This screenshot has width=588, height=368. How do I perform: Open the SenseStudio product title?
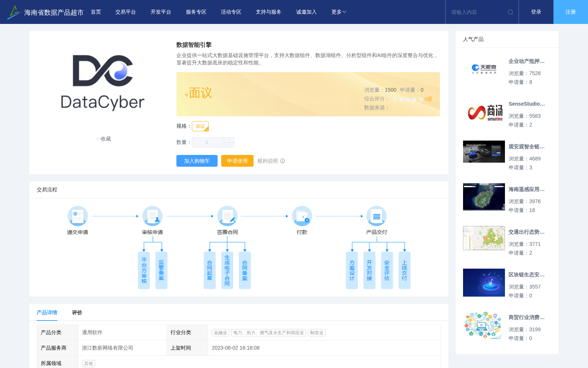coord(527,104)
